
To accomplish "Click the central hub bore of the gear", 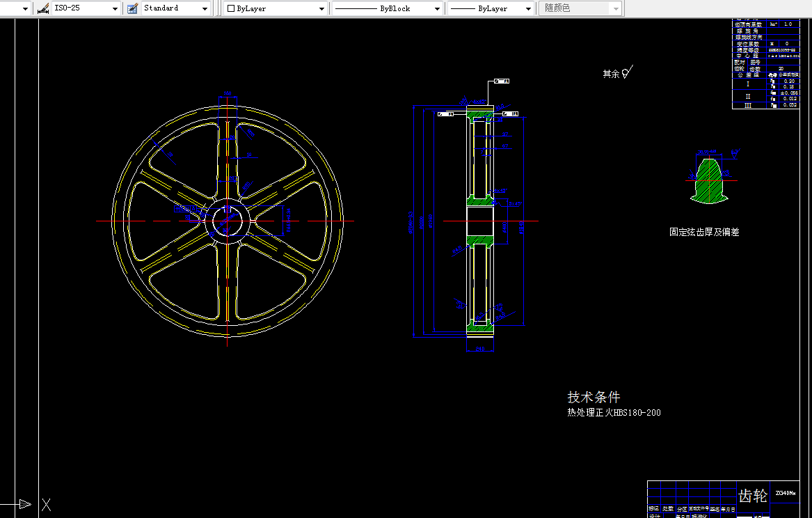I will [228, 221].
